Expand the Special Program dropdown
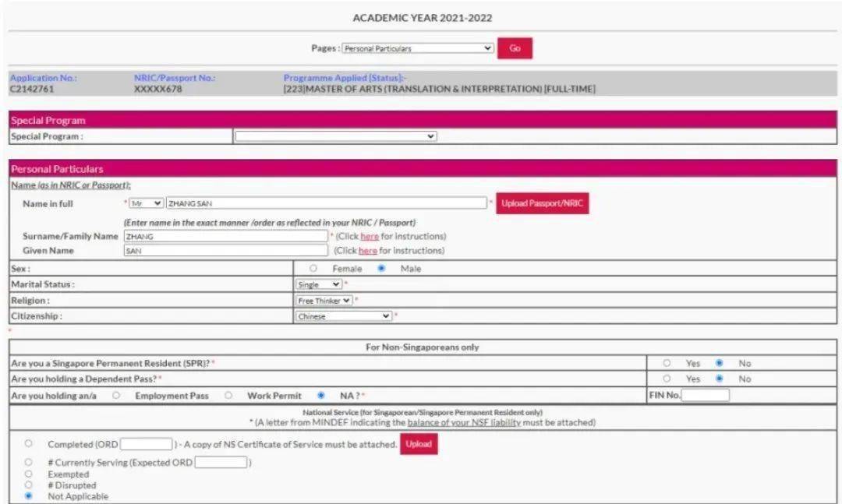 pos(335,136)
